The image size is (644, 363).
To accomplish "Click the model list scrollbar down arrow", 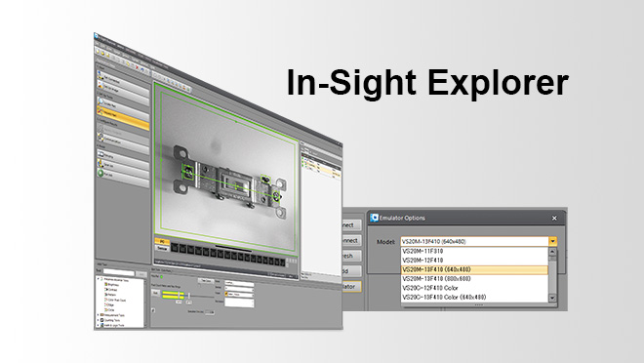I will coord(552,298).
